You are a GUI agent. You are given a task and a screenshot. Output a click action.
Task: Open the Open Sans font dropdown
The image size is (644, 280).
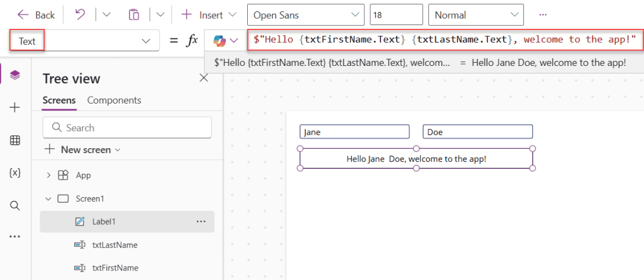(306, 15)
